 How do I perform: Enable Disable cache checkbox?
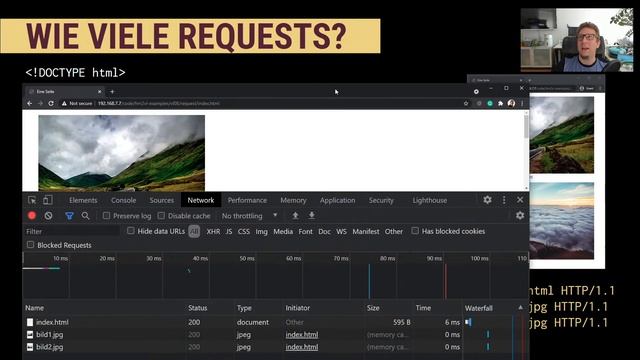161,215
